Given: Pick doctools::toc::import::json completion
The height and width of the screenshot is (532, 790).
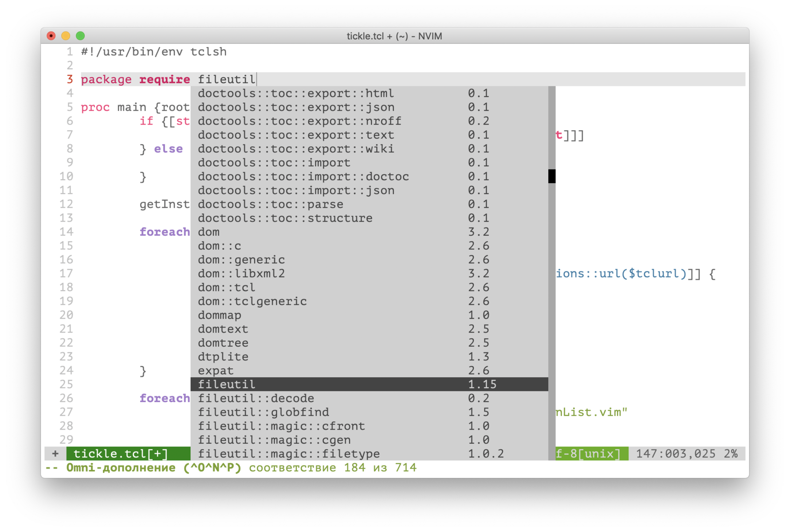Looking at the screenshot, I should pos(369,190).
